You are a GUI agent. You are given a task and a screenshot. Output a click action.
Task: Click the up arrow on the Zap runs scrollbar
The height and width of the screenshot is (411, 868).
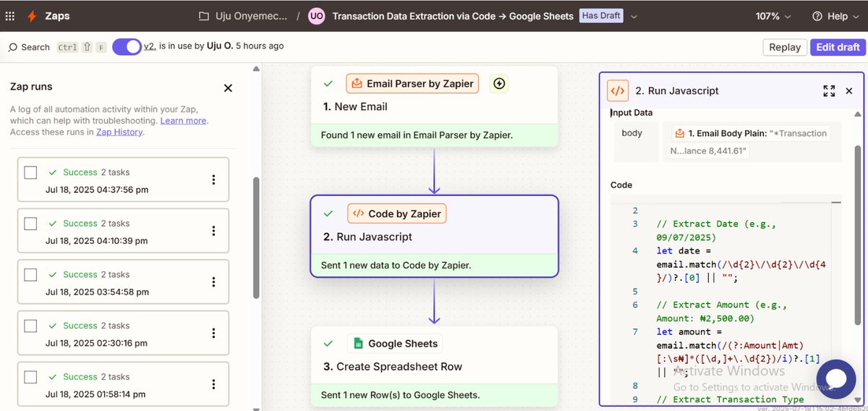click(256, 69)
